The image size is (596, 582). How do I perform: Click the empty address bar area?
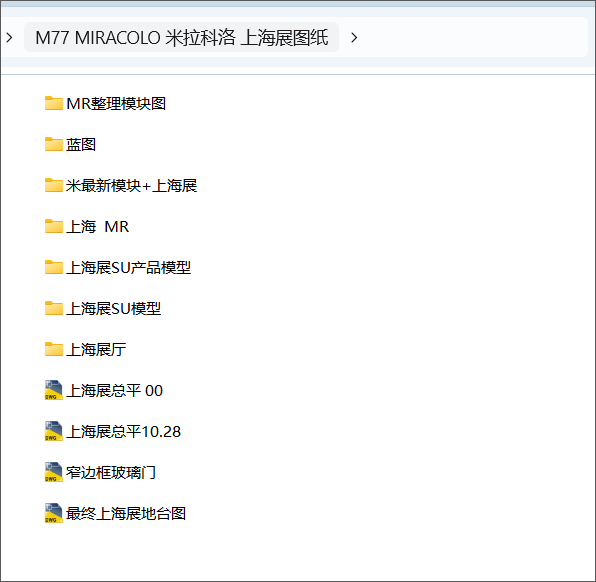(471, 38)
